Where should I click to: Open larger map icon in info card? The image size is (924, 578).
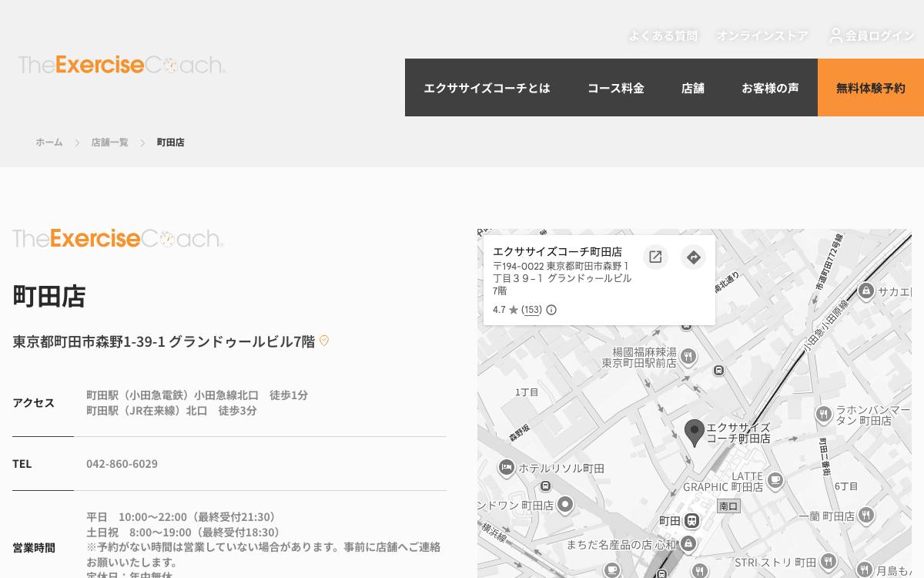coord(655,257)
